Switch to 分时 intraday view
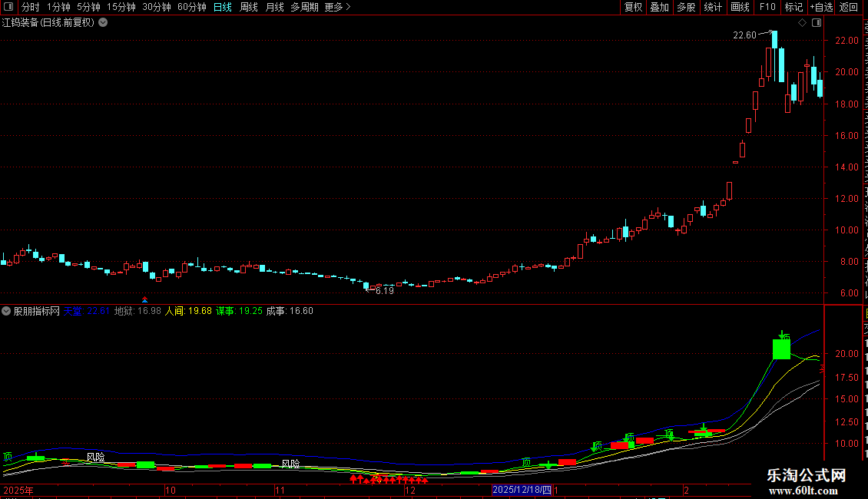 point(30,7)
